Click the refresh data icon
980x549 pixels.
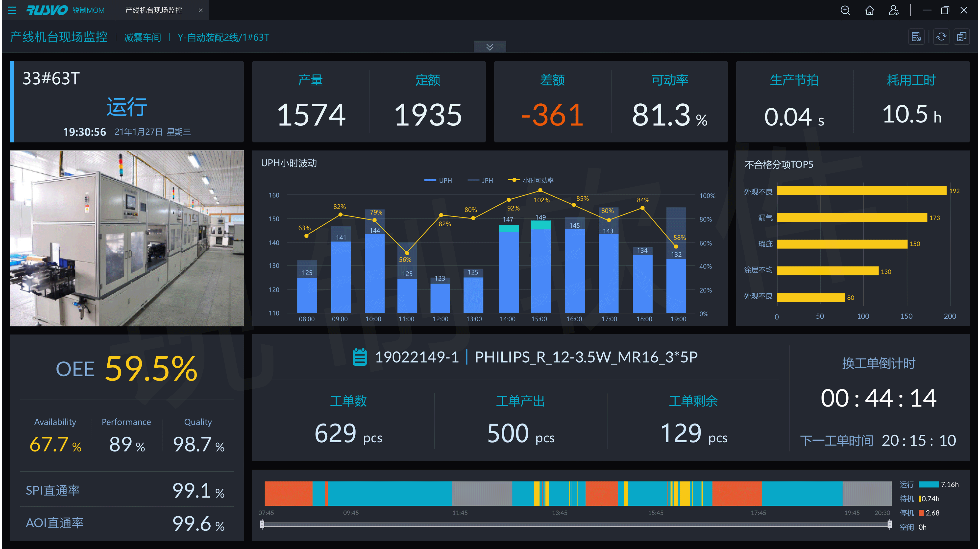pyautogui.click(x=941, y=37)
